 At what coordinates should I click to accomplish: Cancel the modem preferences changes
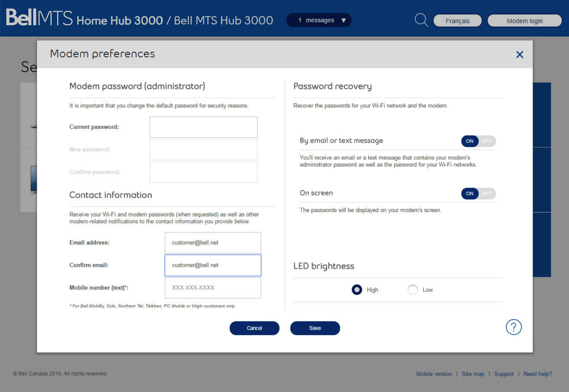pos(254,328)
